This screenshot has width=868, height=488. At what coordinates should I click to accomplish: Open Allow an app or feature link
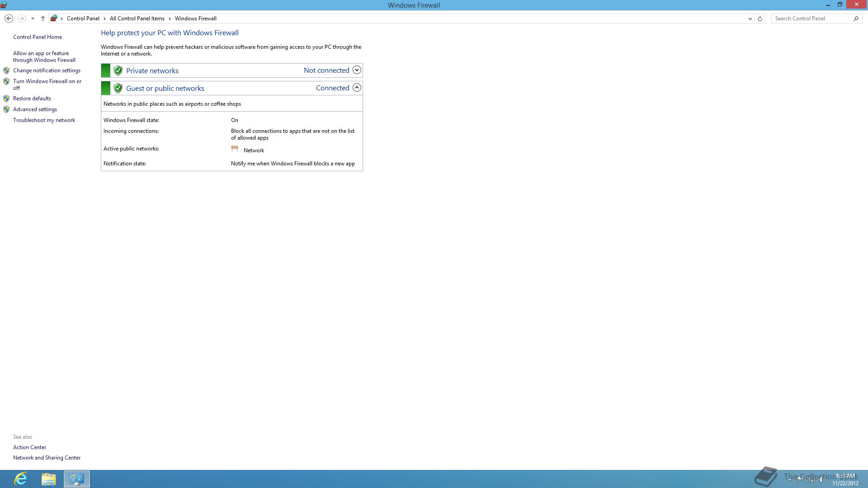[44, 56]
